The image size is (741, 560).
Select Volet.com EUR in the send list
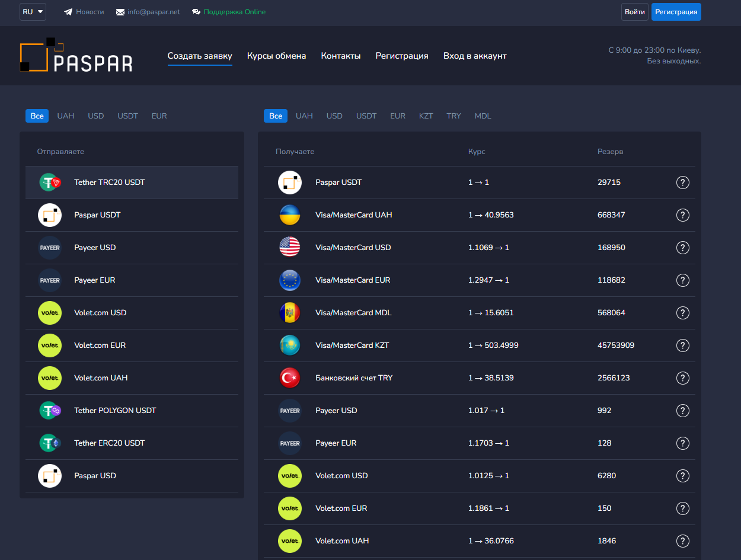point(132,345)
